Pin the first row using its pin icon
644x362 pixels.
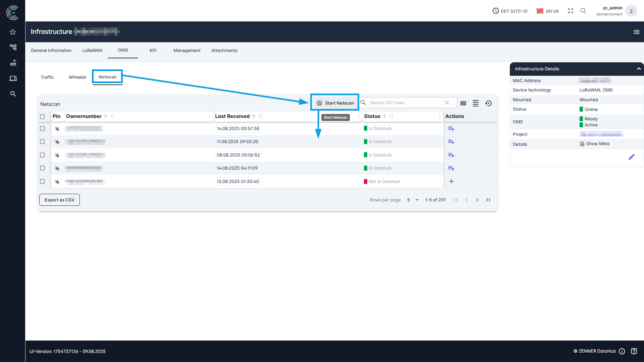[x=57, y=128]
